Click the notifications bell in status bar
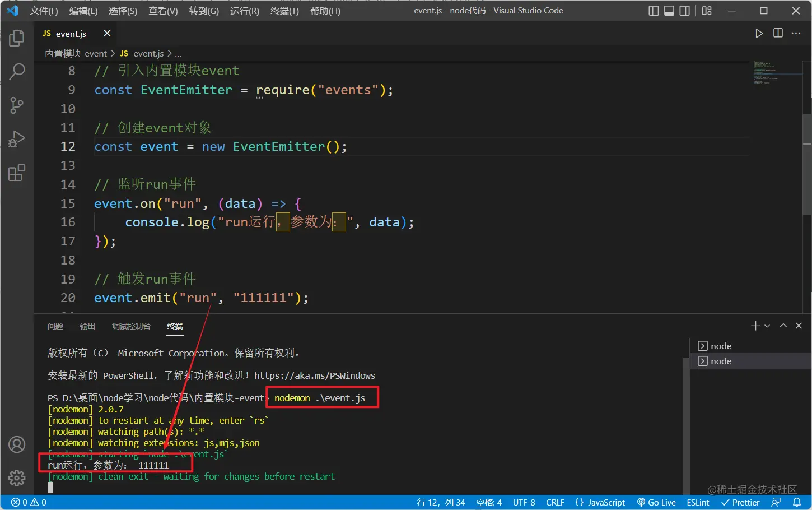 [x=796, y=502]
